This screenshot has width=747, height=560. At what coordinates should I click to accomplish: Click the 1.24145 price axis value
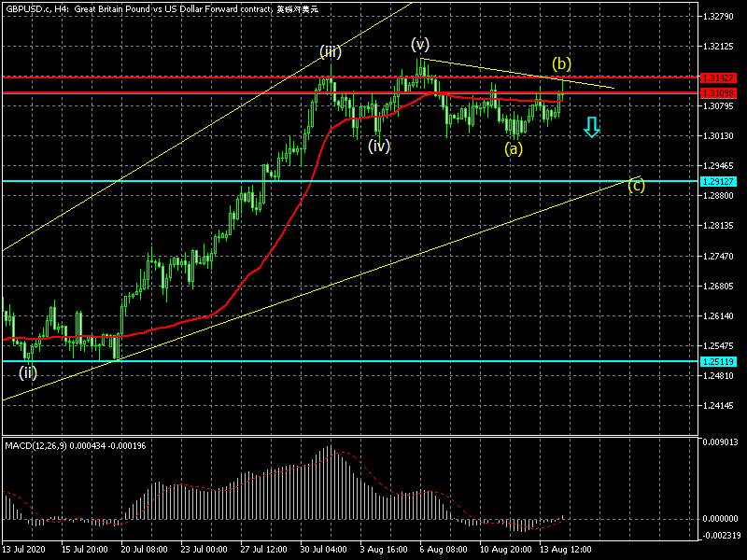[x=718, y=406]
